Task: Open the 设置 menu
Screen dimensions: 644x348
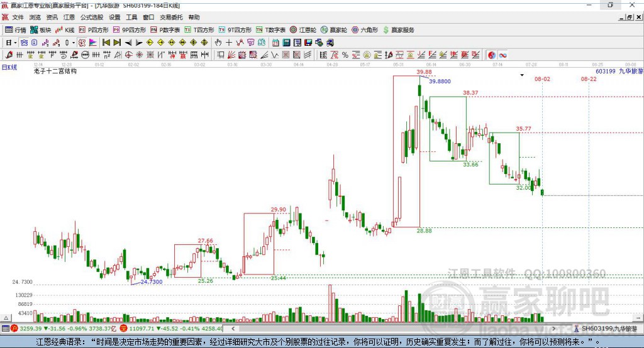Action: [114, 17]
